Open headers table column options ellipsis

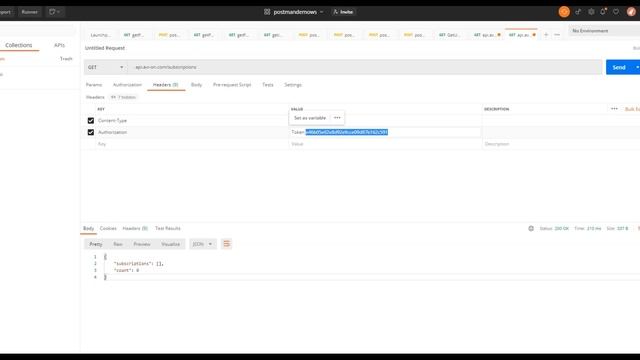[614, 109]
